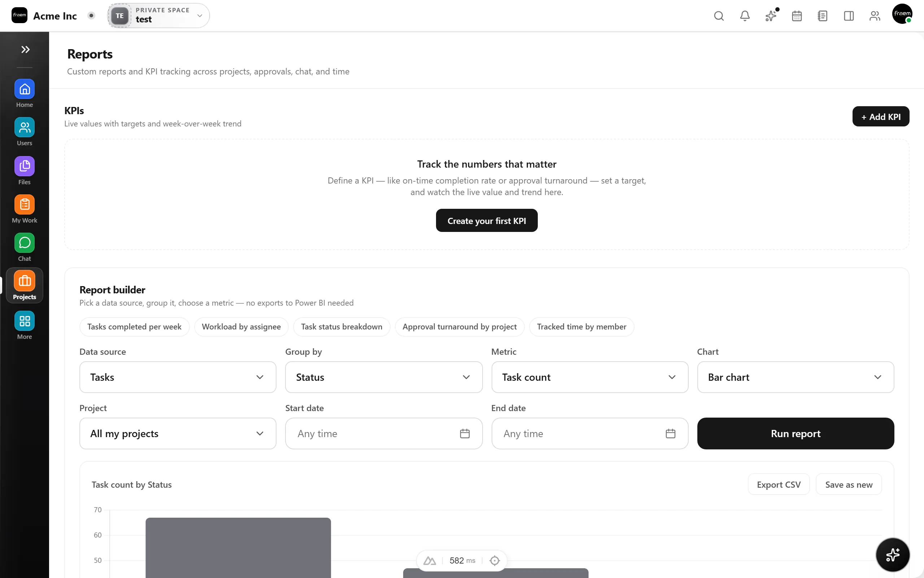Open the Metric dropdown showing Task count
Screen dimensions: 924x578
(589, 377)
